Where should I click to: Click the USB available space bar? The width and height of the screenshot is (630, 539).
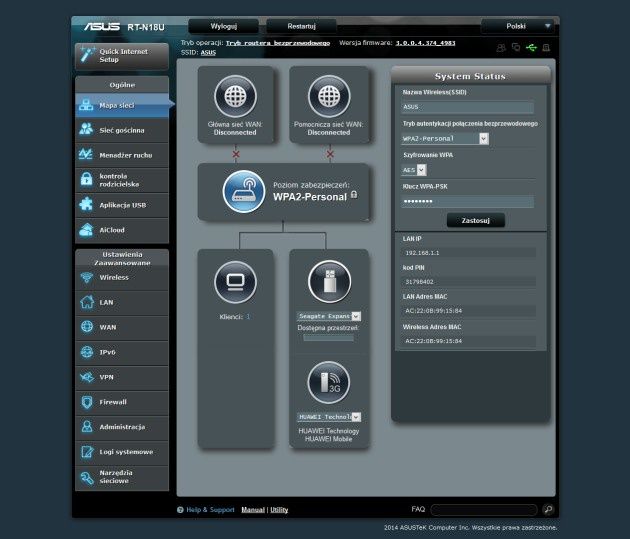[329, 338]
